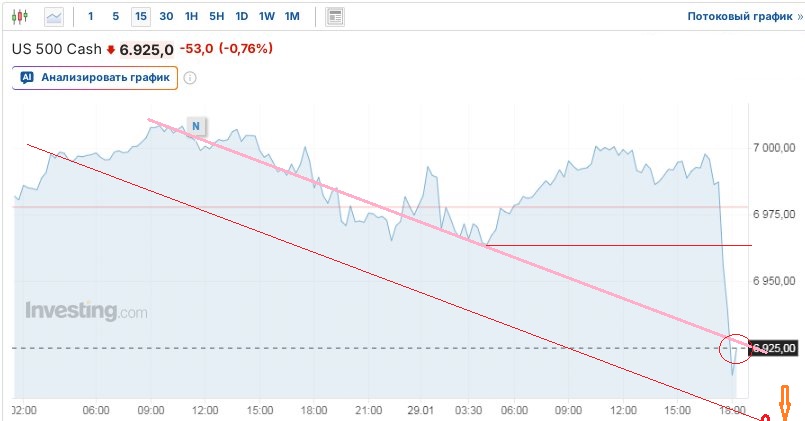Click the N news marker on the chart
Screen dimensions: 805x421
(197, 125)
